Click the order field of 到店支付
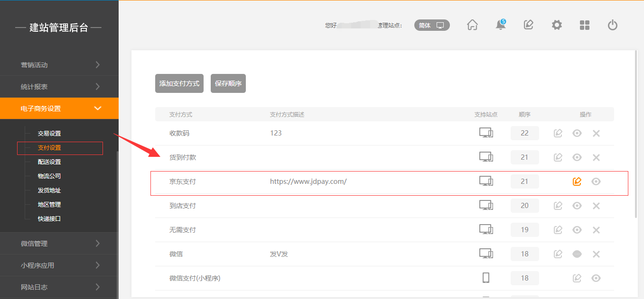Screen dimensions: 644x299 (524, 206)
